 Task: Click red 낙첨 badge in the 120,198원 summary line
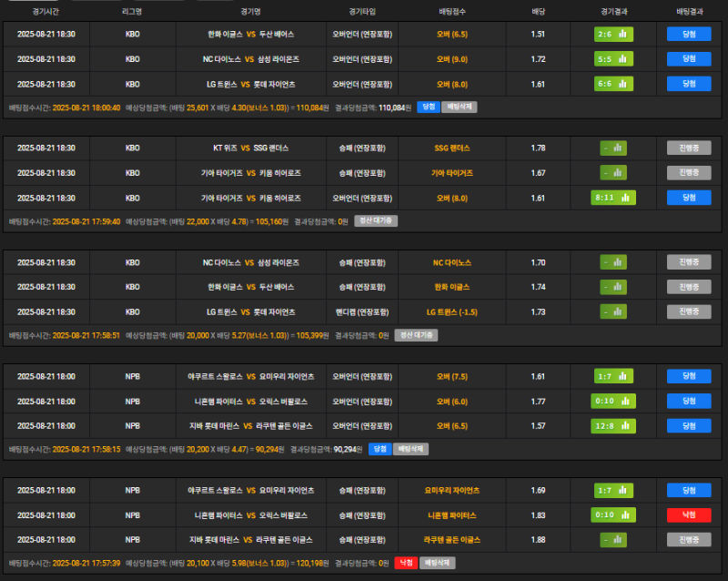click(406, 563)
